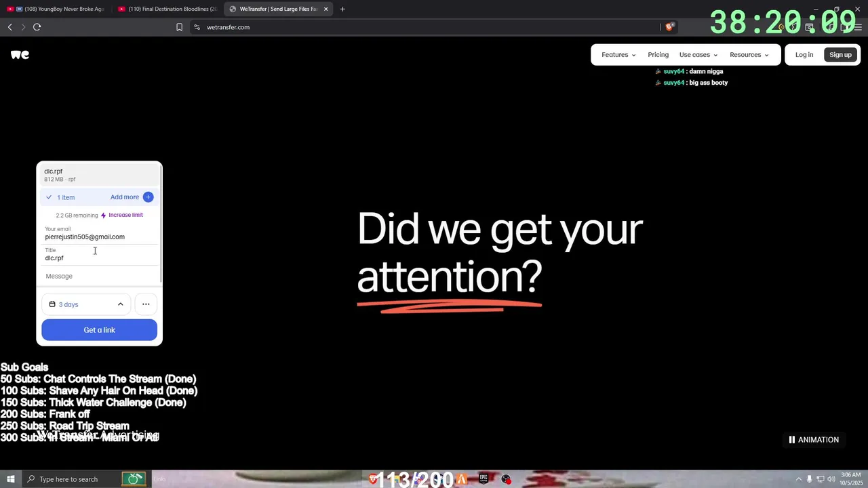Click the Get a link button
This screenshot has height=488, width=868.
[x=99, y=330]
